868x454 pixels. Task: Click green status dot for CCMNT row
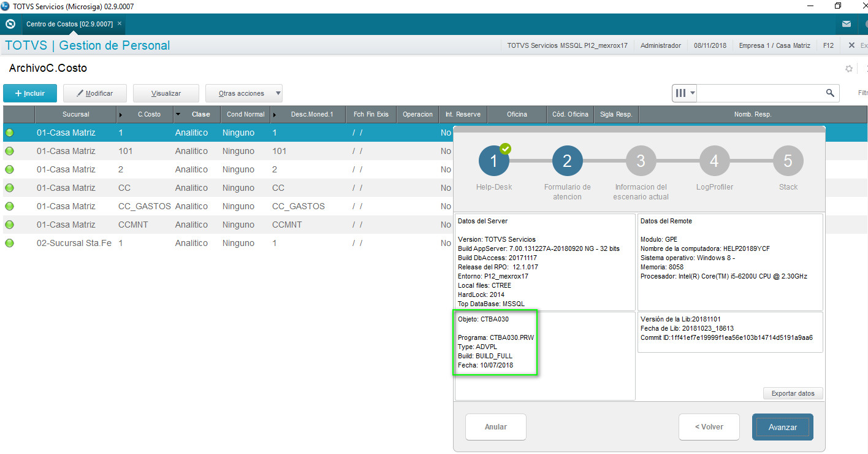10,225
